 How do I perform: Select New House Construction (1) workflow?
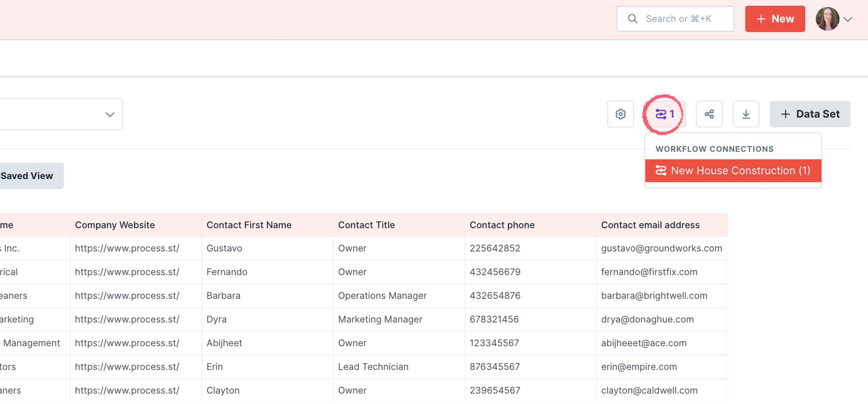point(733,171)
